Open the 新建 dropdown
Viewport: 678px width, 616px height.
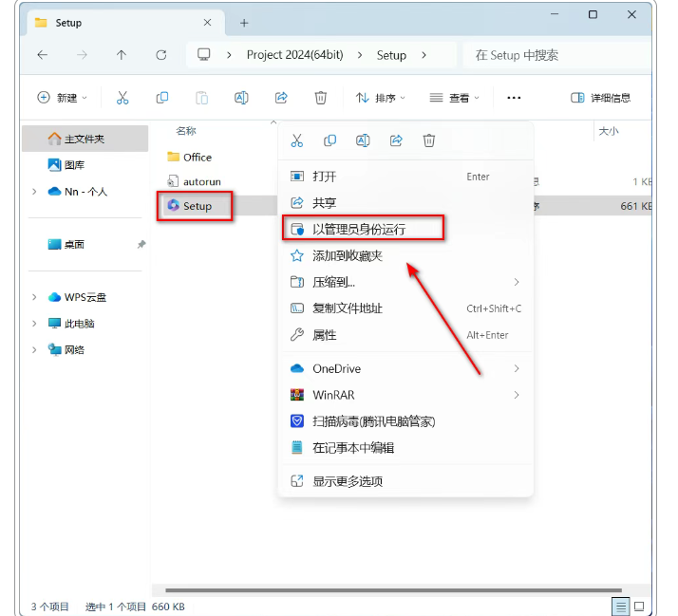pos(62,98)
